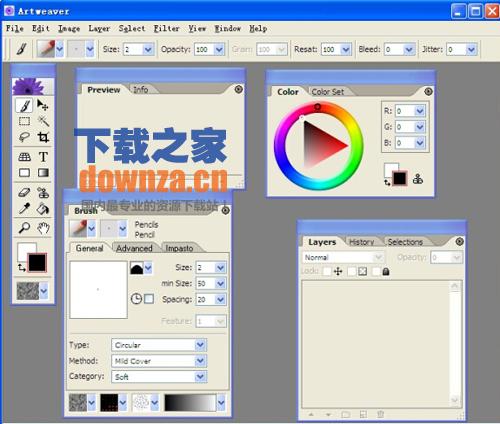Open the Filter menu

click(166, 29)
